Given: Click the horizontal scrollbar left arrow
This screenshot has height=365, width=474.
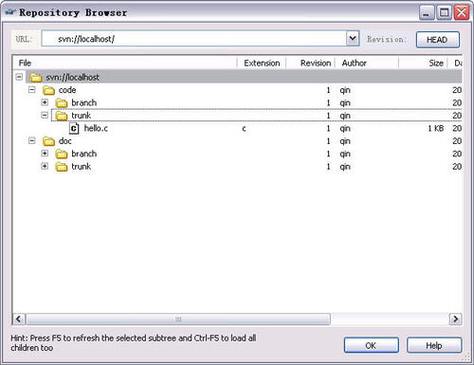Looking at the screenshot, I should tap(19, 319).
